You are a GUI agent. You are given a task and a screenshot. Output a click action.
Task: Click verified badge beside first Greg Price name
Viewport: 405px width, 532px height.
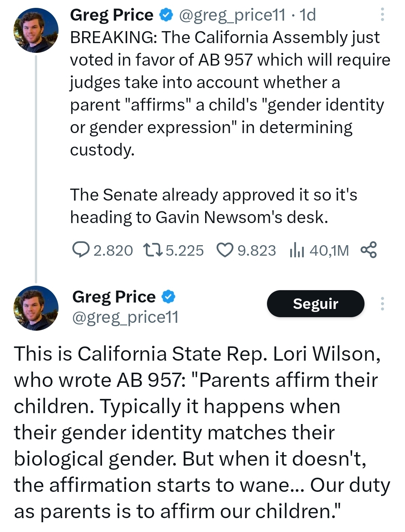click(x=166, y=15)
